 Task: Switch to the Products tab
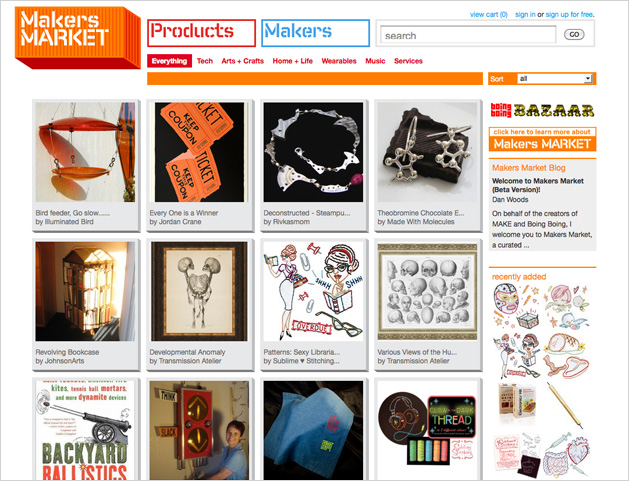pos(201,33)
